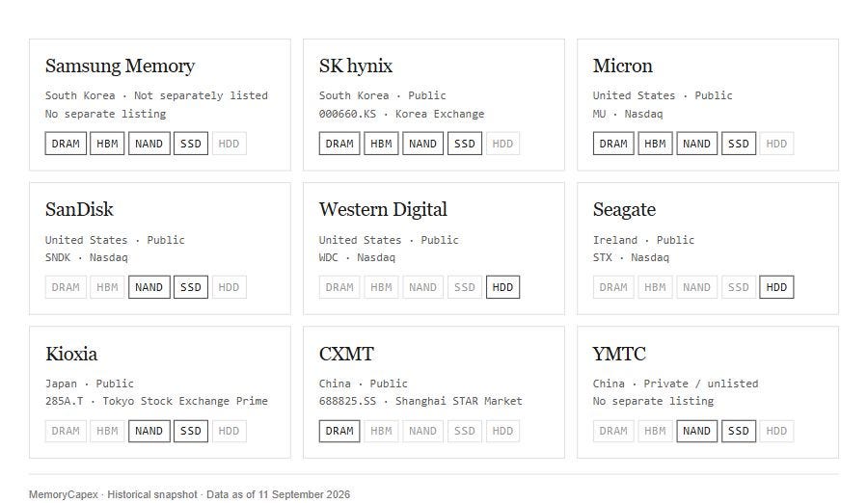Click the dimmed DRAM tag under SanDisk
Image resolution: width=868 pixels, height=503 pixels.
coord(66,287)
